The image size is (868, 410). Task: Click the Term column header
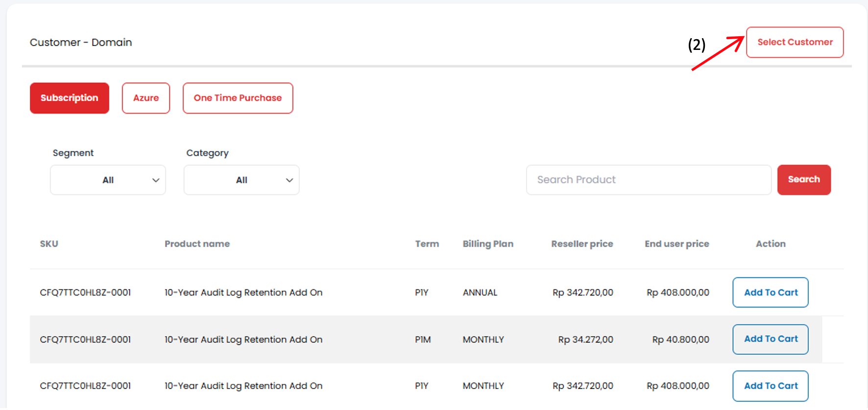[x=427, y=244]
